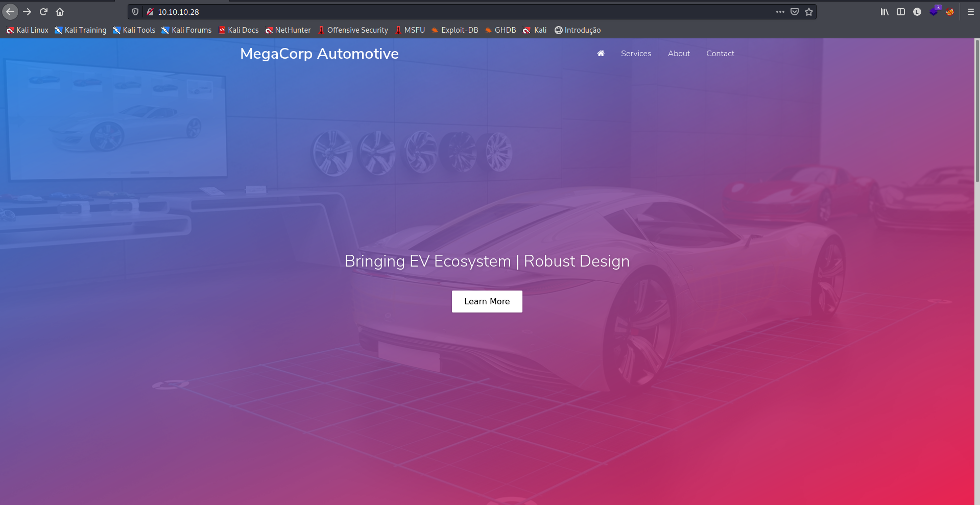The height and width of the screenshot is (505, 980).
Task: Expand the page actions three-dot menu
Action: [x=780, y=12]
